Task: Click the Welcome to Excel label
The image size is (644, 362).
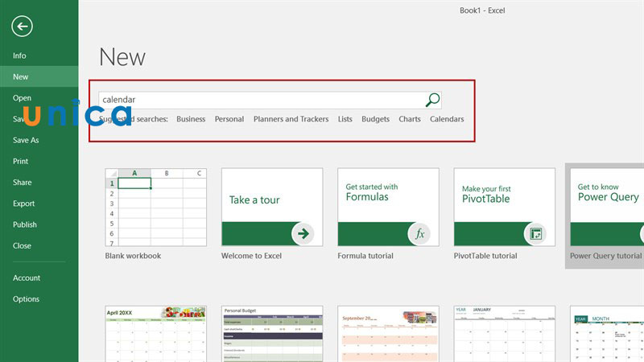Action: [251, 256]
